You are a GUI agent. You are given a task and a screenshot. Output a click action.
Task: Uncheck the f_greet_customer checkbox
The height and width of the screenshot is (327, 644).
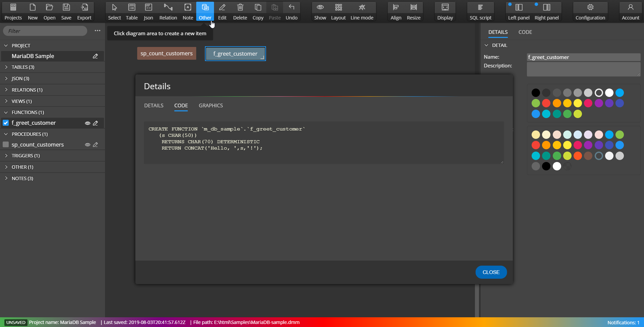6,123
